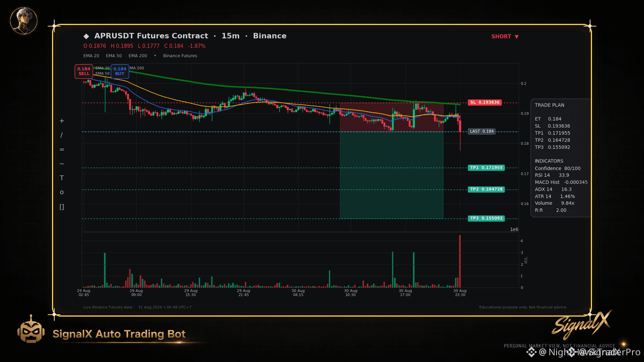Click the TRADE PLAN panel heading
This screenshot has height=362, width=644.
[x=549, y=105]
